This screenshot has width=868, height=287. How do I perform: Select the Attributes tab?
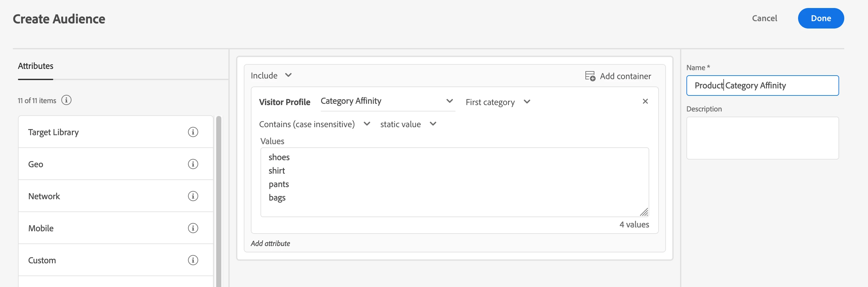point(35,66)
